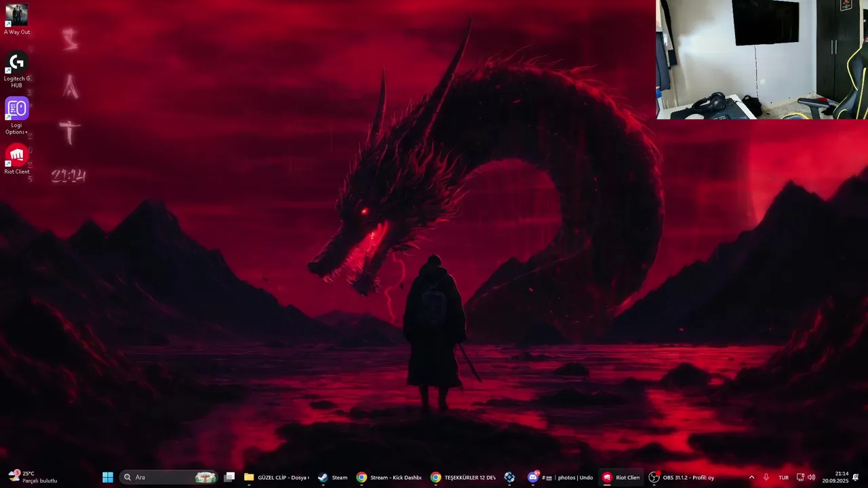Viewport: 868px width, 488px height.
Task: Switch to OBS 31.1.2 taskbar item
Action: coord(682,477)
